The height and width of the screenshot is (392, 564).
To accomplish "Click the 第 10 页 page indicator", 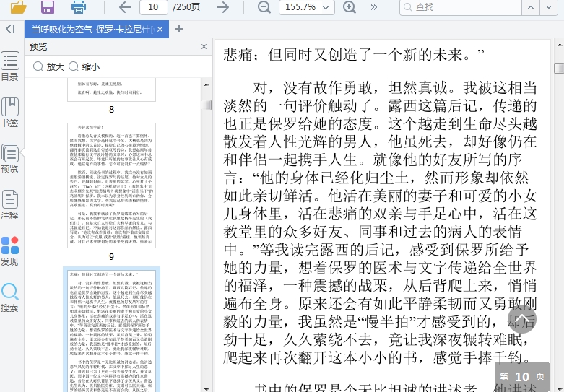I will pyautogui.click(x=522, y=377).
